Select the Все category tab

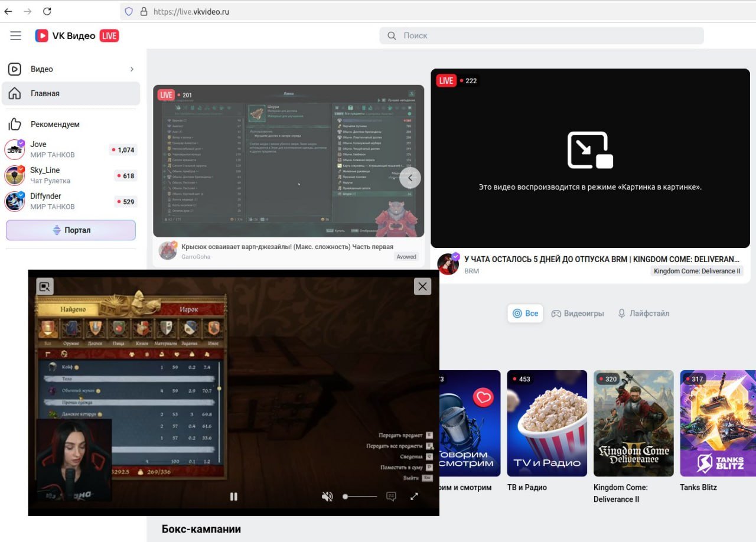point(525,314)
